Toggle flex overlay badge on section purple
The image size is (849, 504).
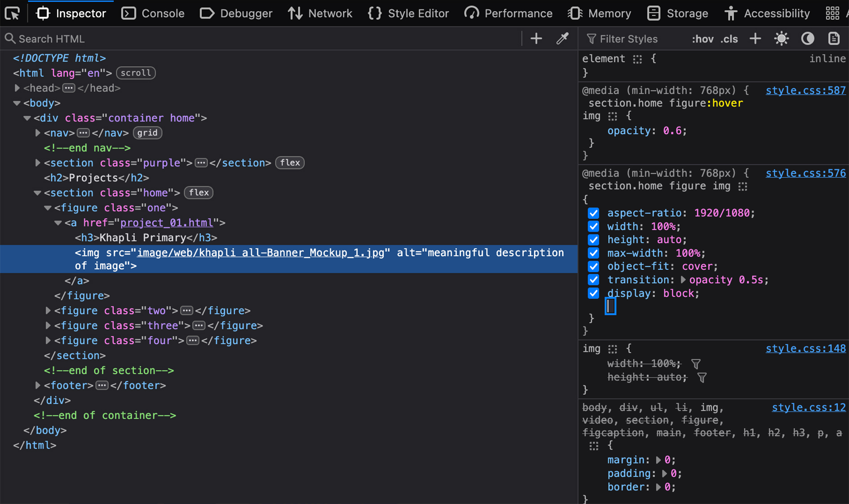[x=290, y=163]
